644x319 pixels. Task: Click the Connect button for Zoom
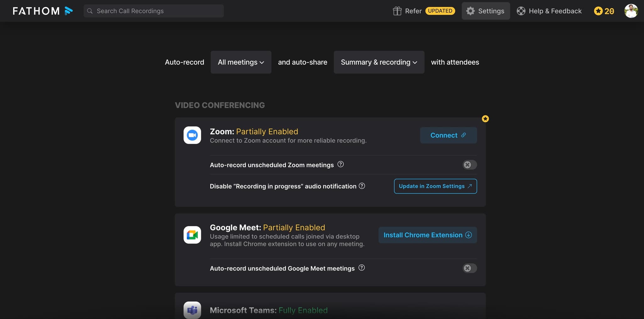448,135
